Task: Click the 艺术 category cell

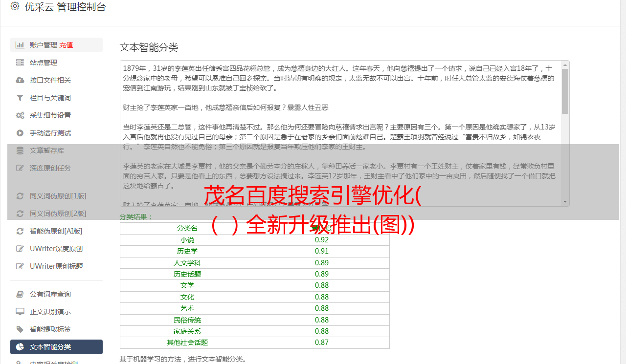Action: click(187, 308)
